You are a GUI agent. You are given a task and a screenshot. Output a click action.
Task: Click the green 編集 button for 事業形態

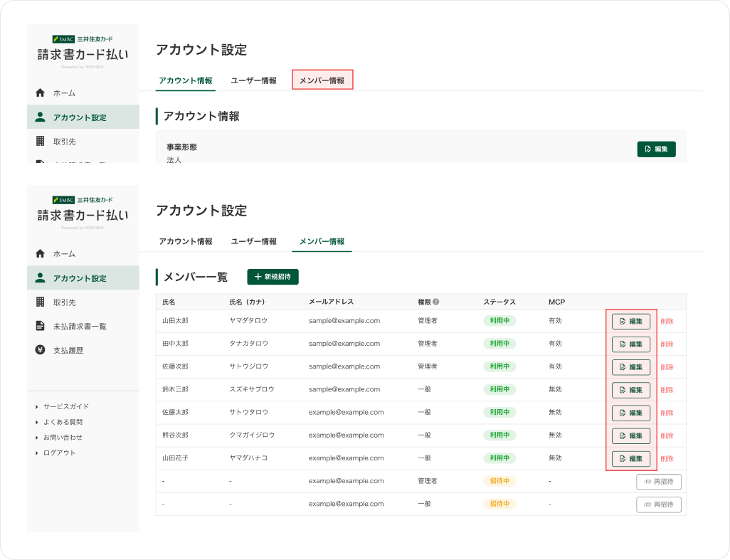(656, 149)
